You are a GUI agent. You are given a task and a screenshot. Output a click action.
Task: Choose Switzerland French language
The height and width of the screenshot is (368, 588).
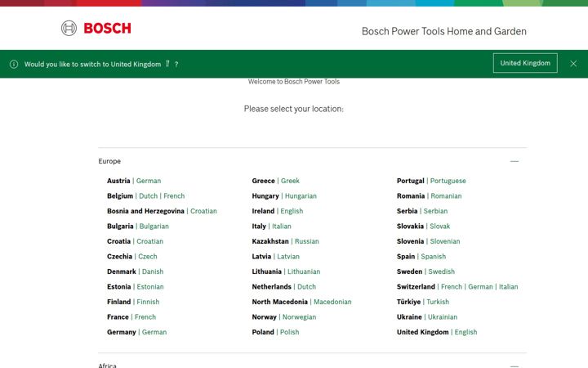pyautogui.click(x=452, y=286)
